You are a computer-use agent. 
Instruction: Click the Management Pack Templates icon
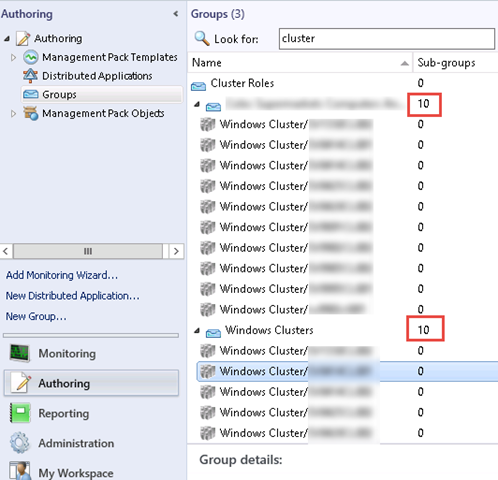pyautogui.click(x=30, y=57)
